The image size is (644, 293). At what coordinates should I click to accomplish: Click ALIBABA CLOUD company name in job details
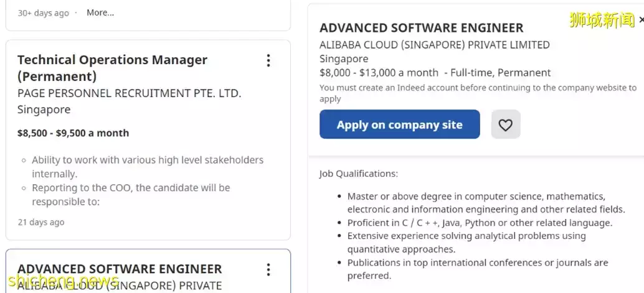(434, 45)
